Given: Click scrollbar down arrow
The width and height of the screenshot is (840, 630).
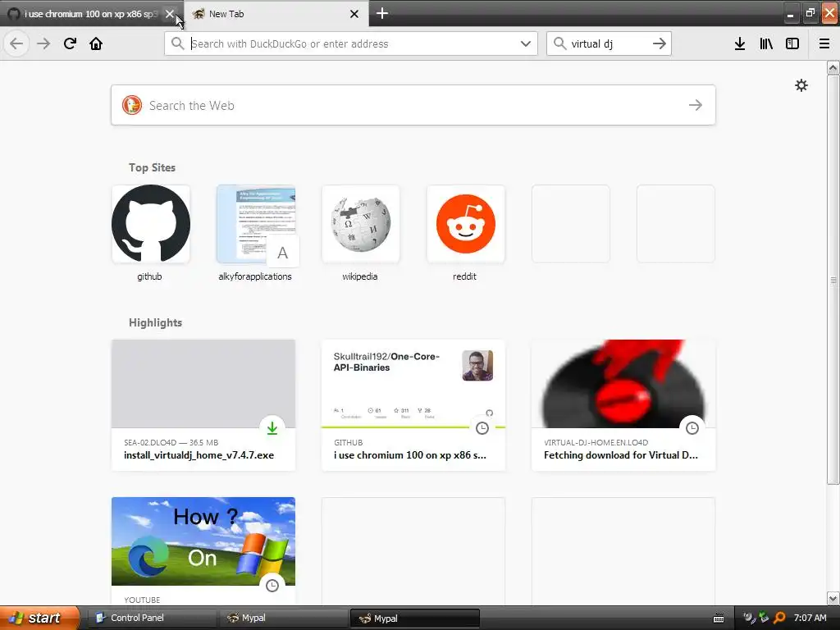Looking at the screenshot, I should pyautogui.click(x=833, y=598).
